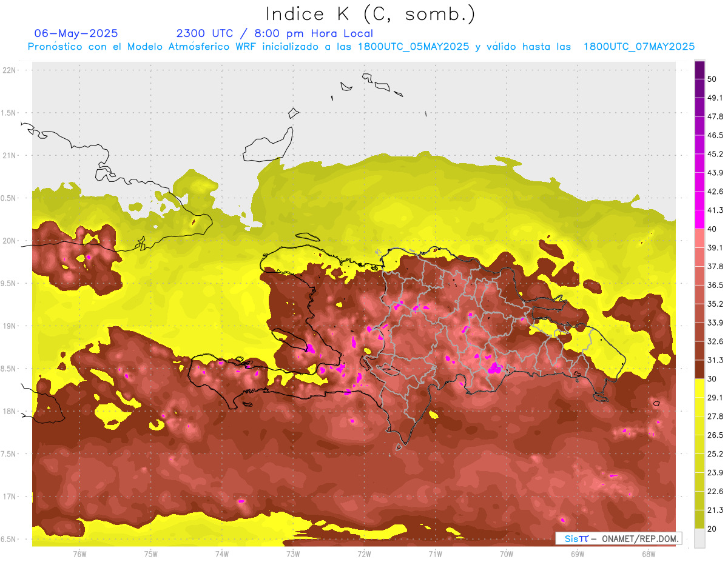Click the magenta swatch between 40 and 41.3
The image size is (728, 562).
pyautogui.click(x=699, y=219)
